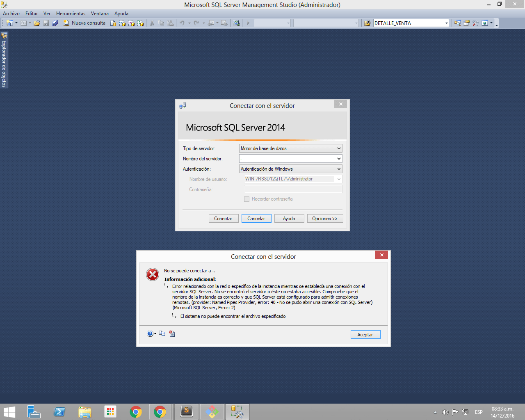Open the Herramientas menu
The width and height of the screenshot is (525, 420).
click(71, 14)
